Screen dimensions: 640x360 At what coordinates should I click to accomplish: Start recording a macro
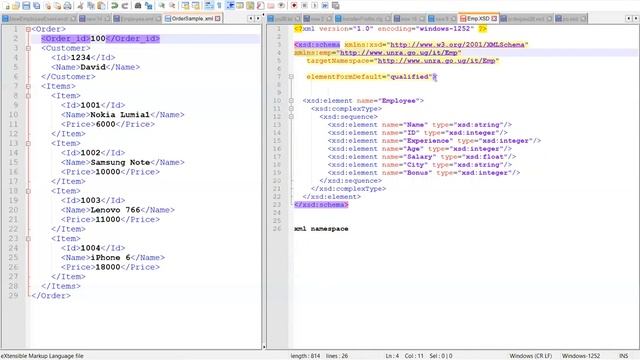[294, 6]
